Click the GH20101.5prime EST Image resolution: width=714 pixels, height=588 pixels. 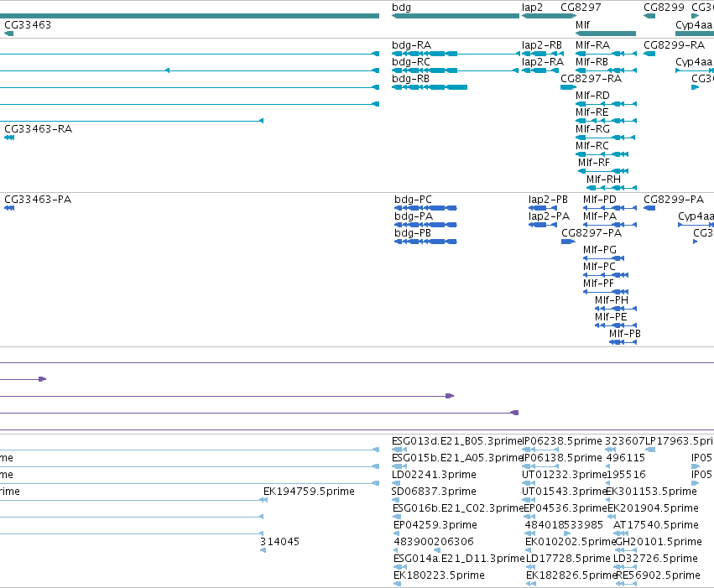(658, 543)
